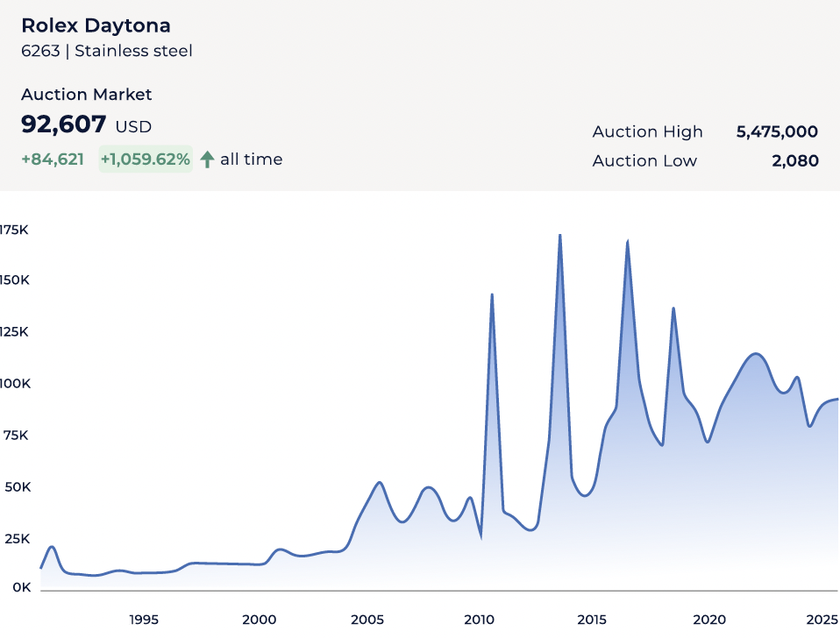
Task: Click the Auction Market heading
Action: pos(86,95)
